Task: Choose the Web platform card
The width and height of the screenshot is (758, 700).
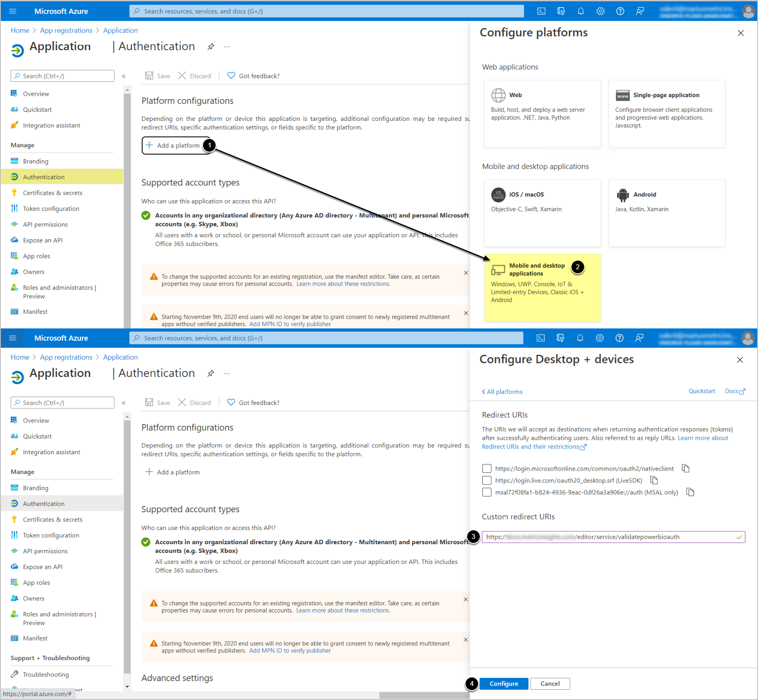Action: click(542, 113)
